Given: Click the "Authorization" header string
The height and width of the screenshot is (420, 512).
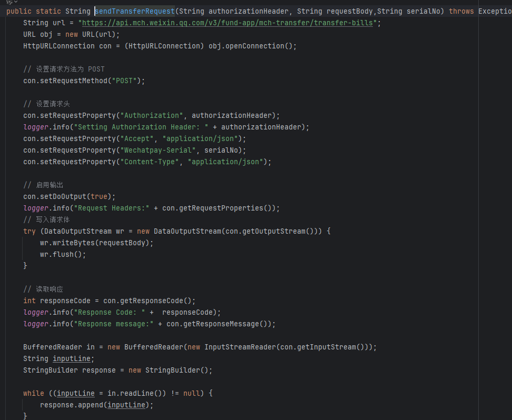Looking at the screenshot, I should point(152,115).
